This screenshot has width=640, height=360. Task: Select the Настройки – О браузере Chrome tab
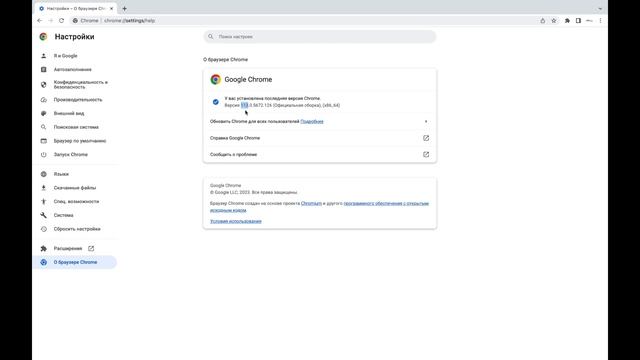click(76, 8)
